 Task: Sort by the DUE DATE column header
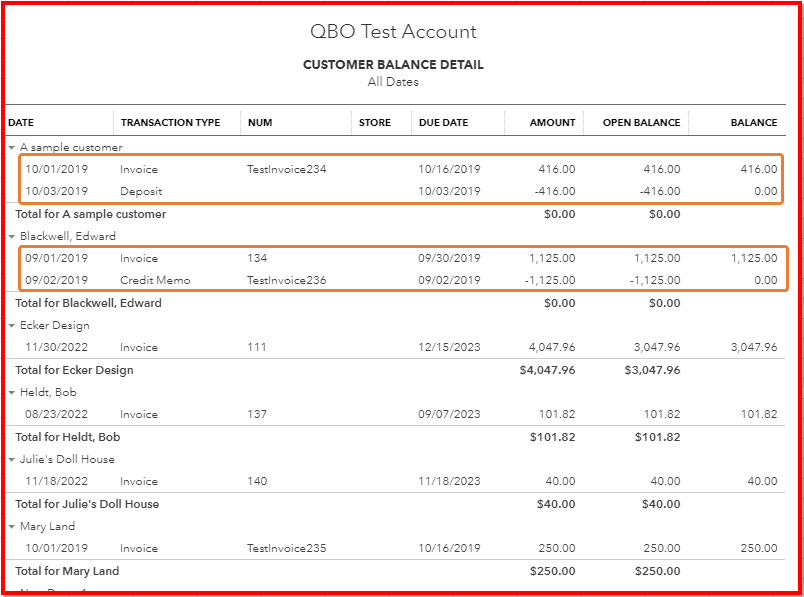[x=440, y=122]
